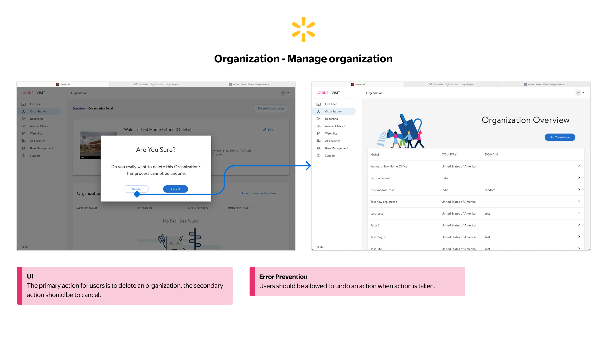The width and height of the screenshot is (607, 364).
Task: Click Role Management icon in left screenshot
Action: click(x=24, y=148)
